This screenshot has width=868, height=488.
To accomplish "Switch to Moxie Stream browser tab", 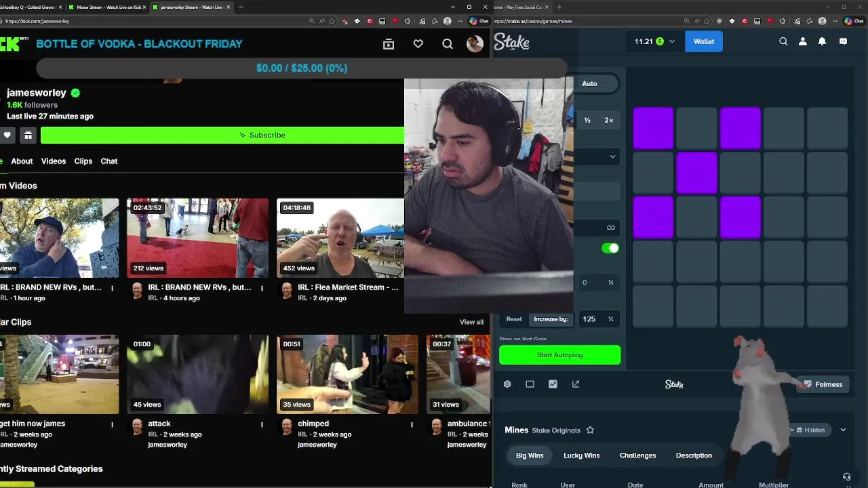I will [x=108, y=7].
